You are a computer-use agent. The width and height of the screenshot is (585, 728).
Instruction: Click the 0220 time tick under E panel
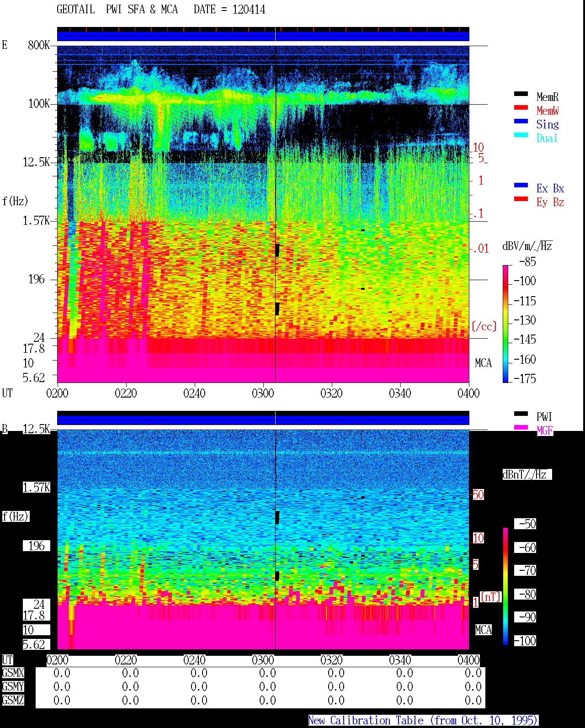[x=126, y=393]
